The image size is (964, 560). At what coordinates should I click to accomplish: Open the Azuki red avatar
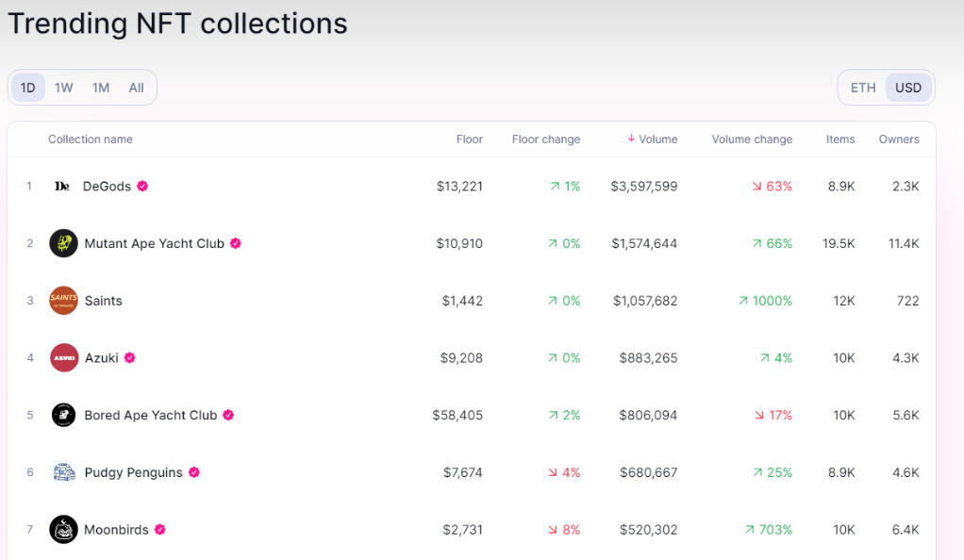coord(64,357)
